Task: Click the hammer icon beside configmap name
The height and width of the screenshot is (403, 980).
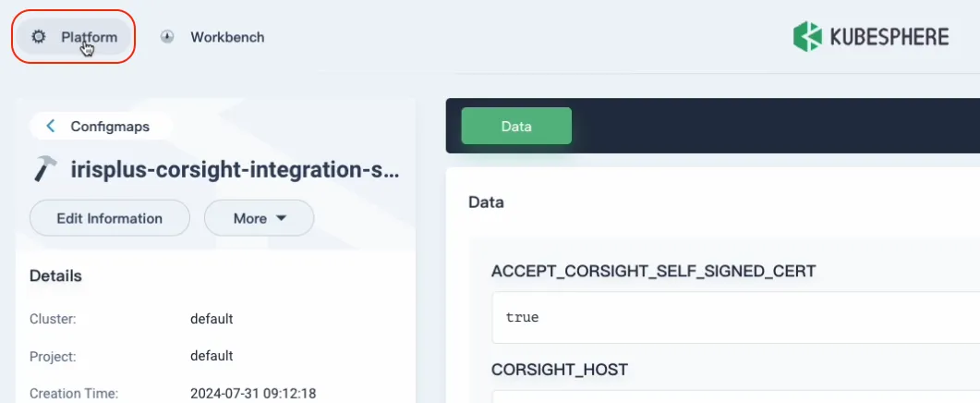Action: (45, 169)
